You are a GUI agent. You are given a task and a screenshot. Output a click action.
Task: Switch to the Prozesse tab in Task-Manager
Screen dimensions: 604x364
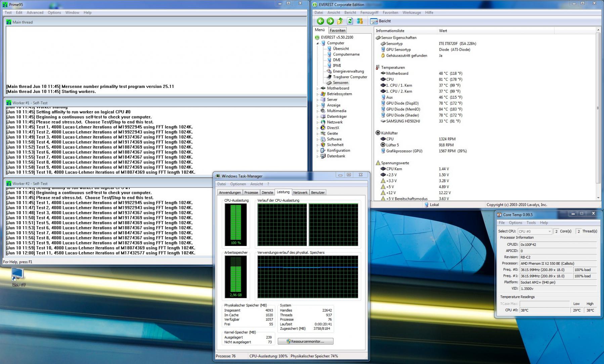pos(251,193)
